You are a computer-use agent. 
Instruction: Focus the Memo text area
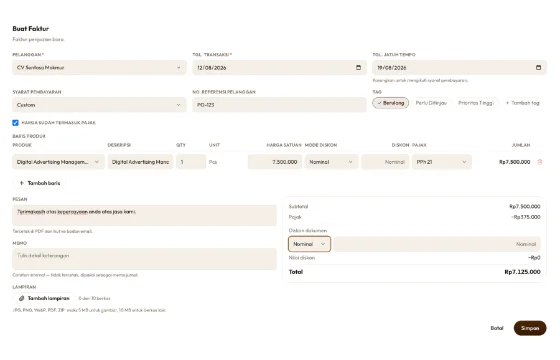point(144,259)
